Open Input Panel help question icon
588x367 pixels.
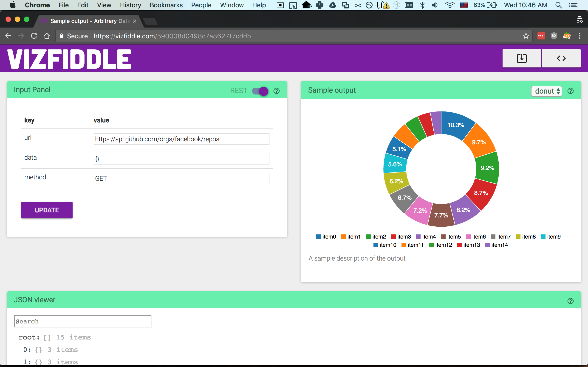pos(277,91)
